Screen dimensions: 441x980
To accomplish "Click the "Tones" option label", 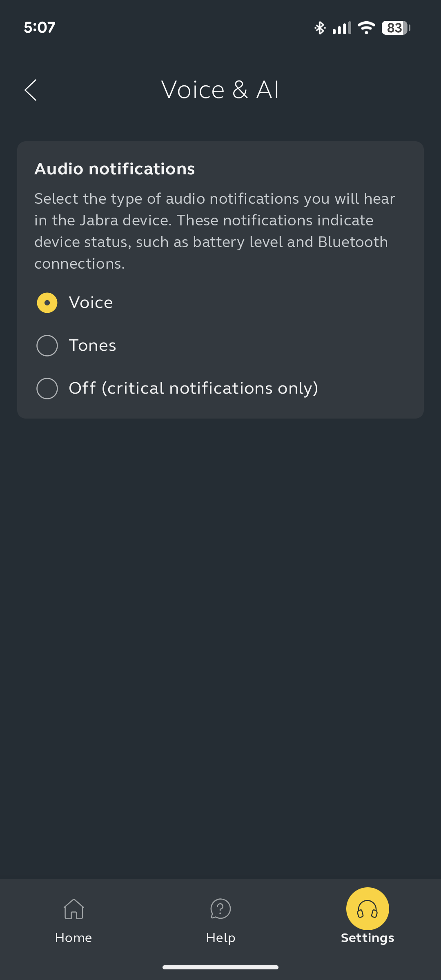I will [92, 345].
